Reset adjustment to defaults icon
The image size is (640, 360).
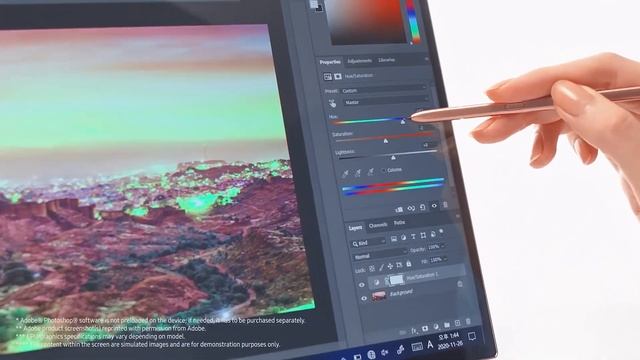422,207
